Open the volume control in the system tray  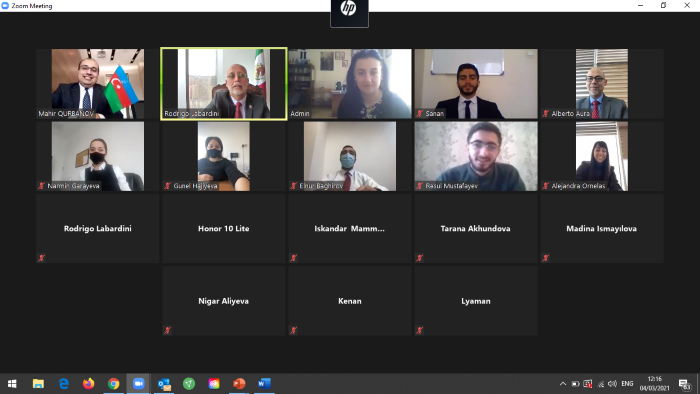pos(612,384)
